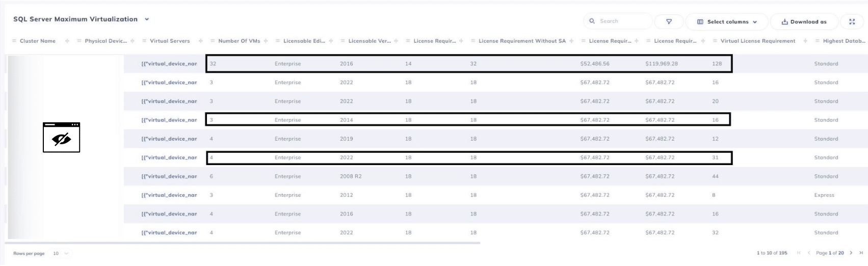The image size is (868, 266).
Task: Click the $52,486.56 cell
Action: coord(595,64)
